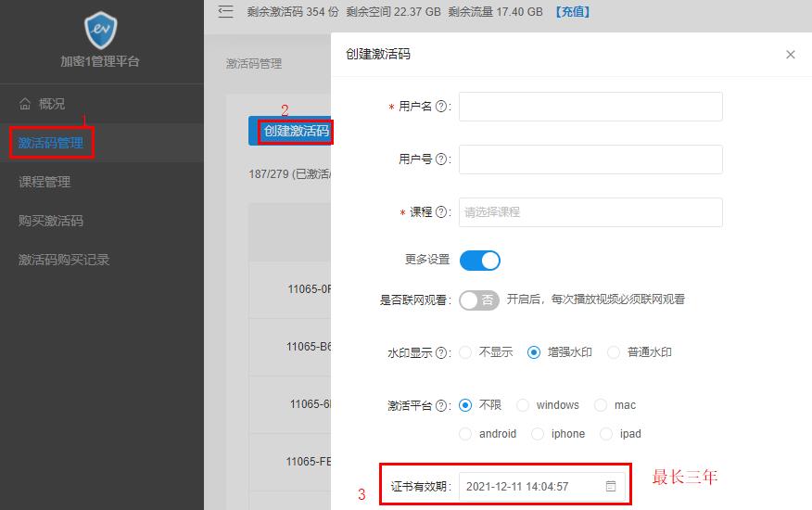Click help icon next to 用户名
Screen dimensions: 812x510
(x=441, y=107)
